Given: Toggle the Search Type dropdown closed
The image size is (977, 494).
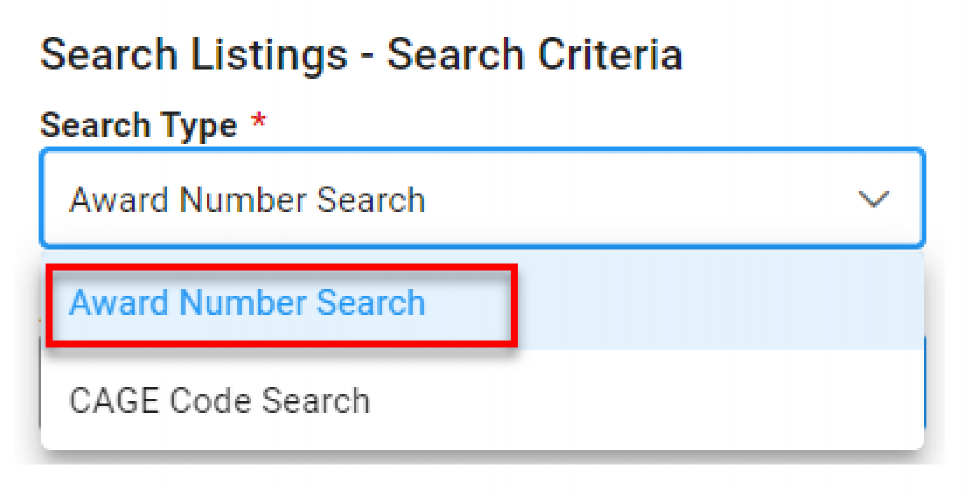Looking at the screenshot, I should coord(873,200).
